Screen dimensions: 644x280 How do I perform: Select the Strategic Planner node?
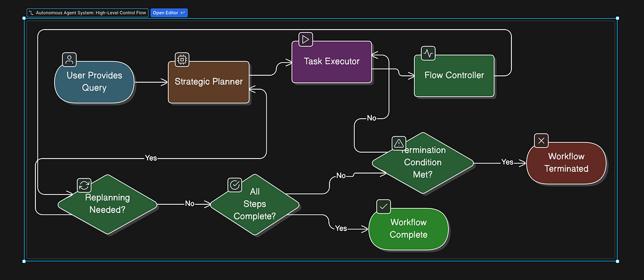[209, 82]
